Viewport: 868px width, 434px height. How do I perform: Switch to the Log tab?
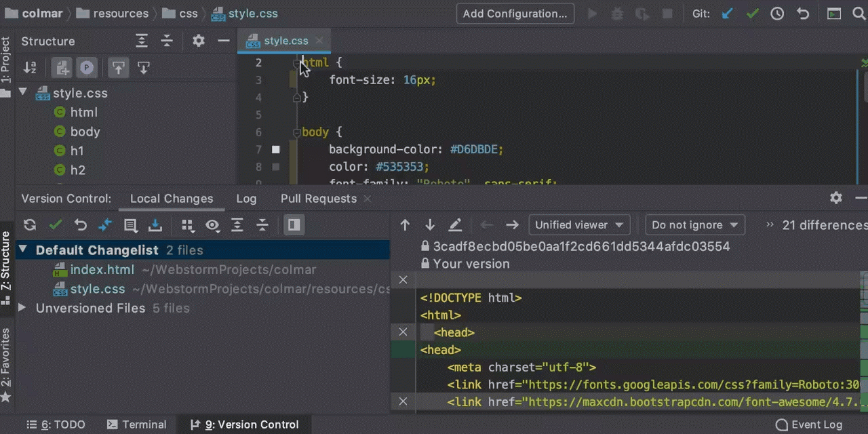click(x=246, y=199)
